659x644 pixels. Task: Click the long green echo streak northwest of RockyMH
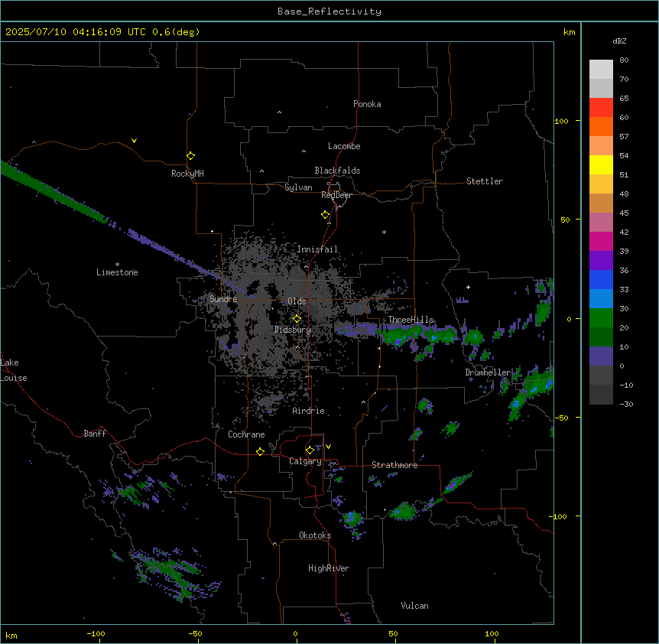[53, 191]
